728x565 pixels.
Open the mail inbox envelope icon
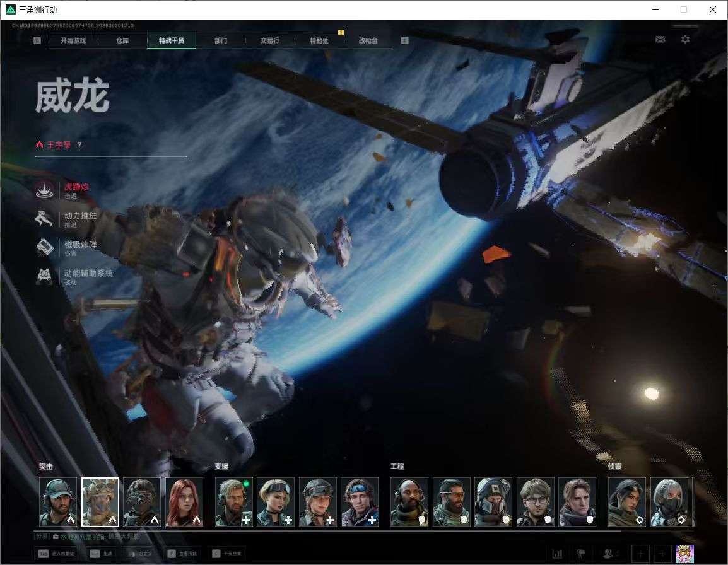(660, 40)
